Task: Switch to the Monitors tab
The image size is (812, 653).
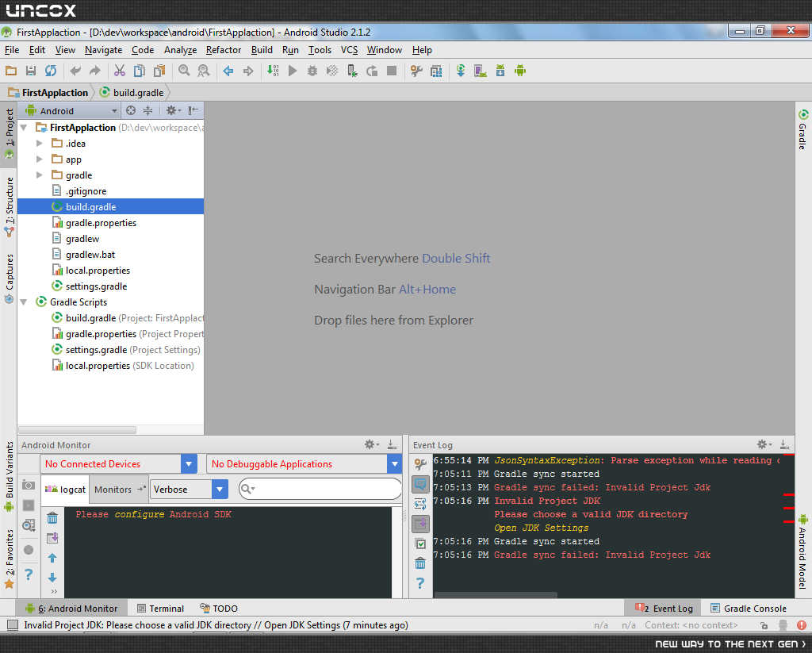Action: coord(119,490)
